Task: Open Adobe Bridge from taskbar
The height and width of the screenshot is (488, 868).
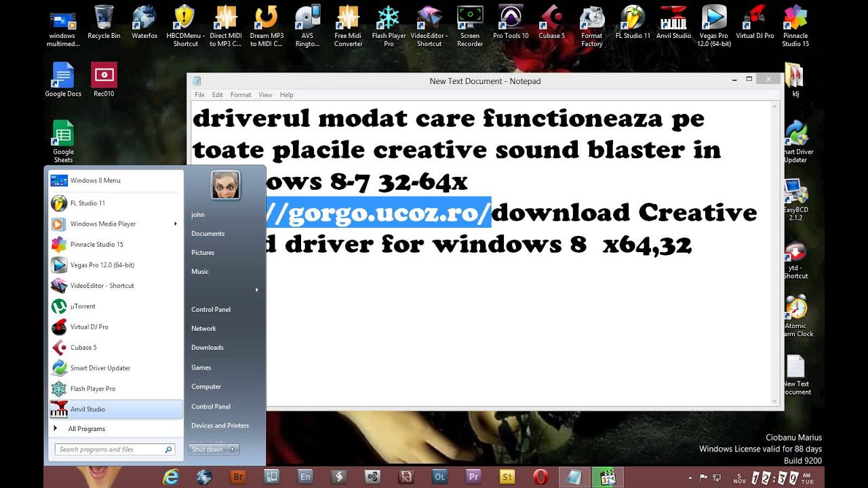Action: (238, 476)
